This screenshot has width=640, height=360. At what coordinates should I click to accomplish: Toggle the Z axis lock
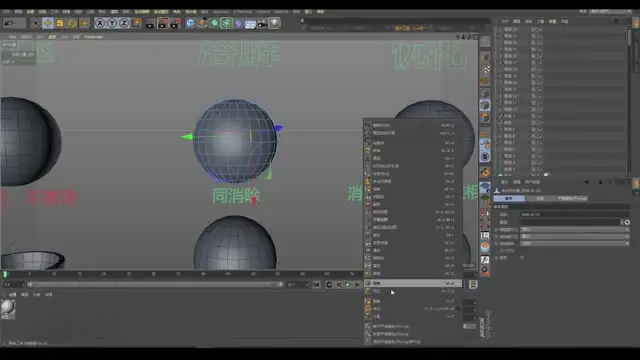(x=124, y=23)
